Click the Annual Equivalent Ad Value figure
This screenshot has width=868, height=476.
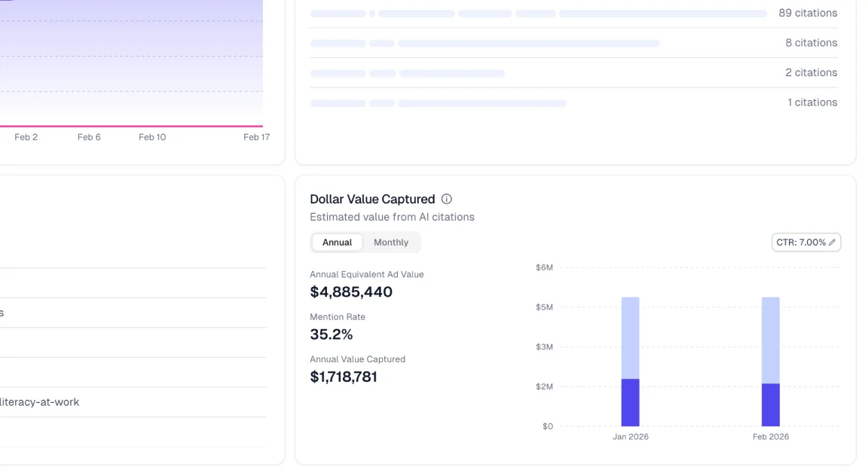click(x=351, y=291)
